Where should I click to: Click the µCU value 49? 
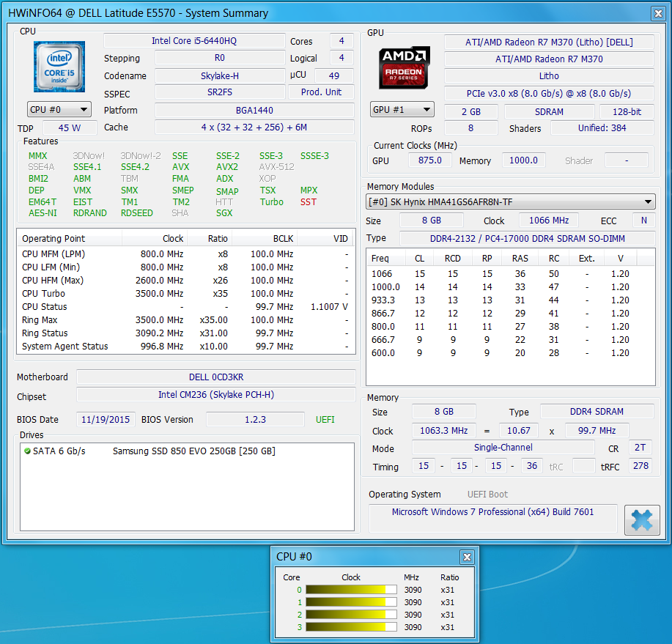[x=334, y=76]
